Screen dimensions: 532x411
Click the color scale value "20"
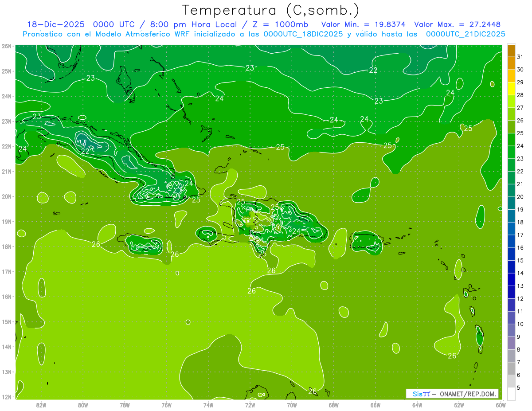[520, 197]
